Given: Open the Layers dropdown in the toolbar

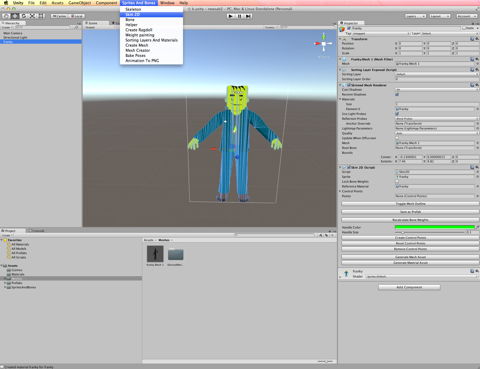Looking at the screenshot, I should pos(415,16).
